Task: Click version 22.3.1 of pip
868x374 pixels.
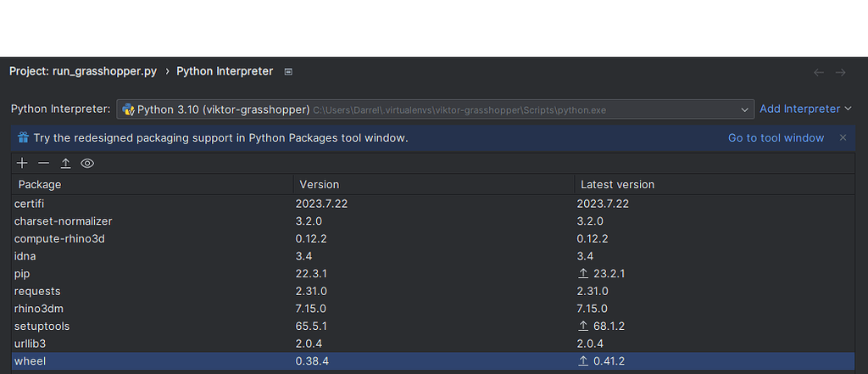Action: click(x=312, y=274)
